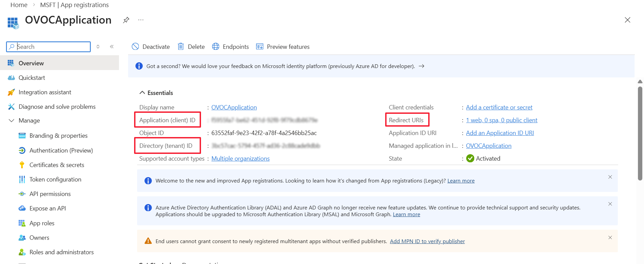Select API permissions in the sidebar

click(x=50, y=194)
